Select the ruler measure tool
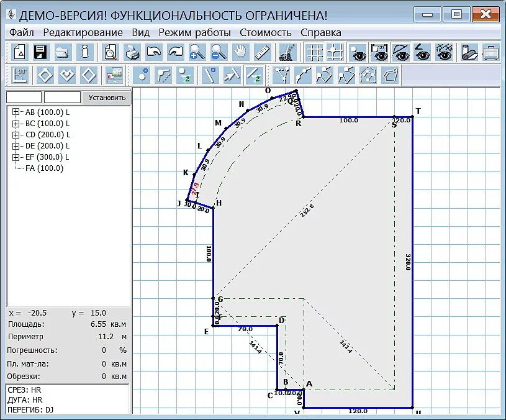The height and width of the screenshot is (420, 506). pyautogui.click(x=262, y=52)
